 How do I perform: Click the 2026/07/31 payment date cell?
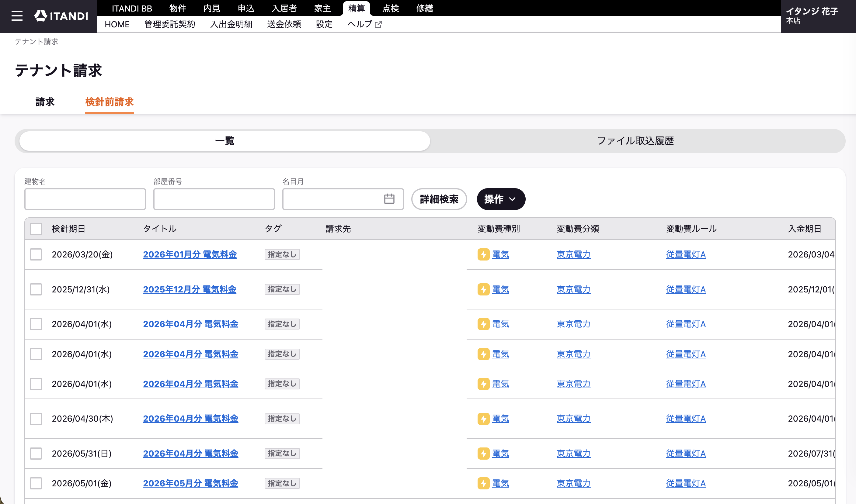(811, 454)
